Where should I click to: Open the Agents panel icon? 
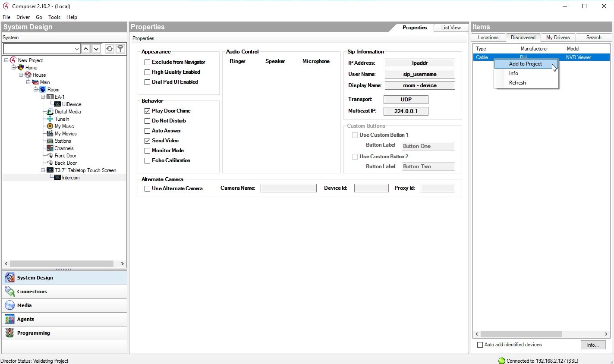[x=9, y=319]
